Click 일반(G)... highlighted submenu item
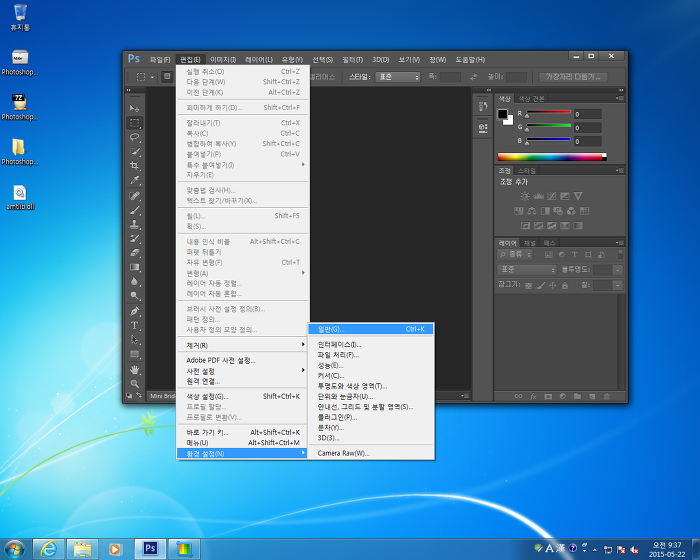The image size is (700, 560). point(371,329)
